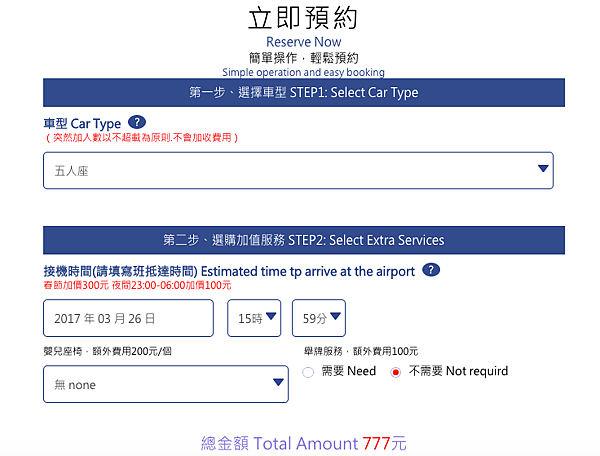The width and height of the screenshot is (600, 456).
Task: Click the 需要 Need label text
Action: [349, 371]
